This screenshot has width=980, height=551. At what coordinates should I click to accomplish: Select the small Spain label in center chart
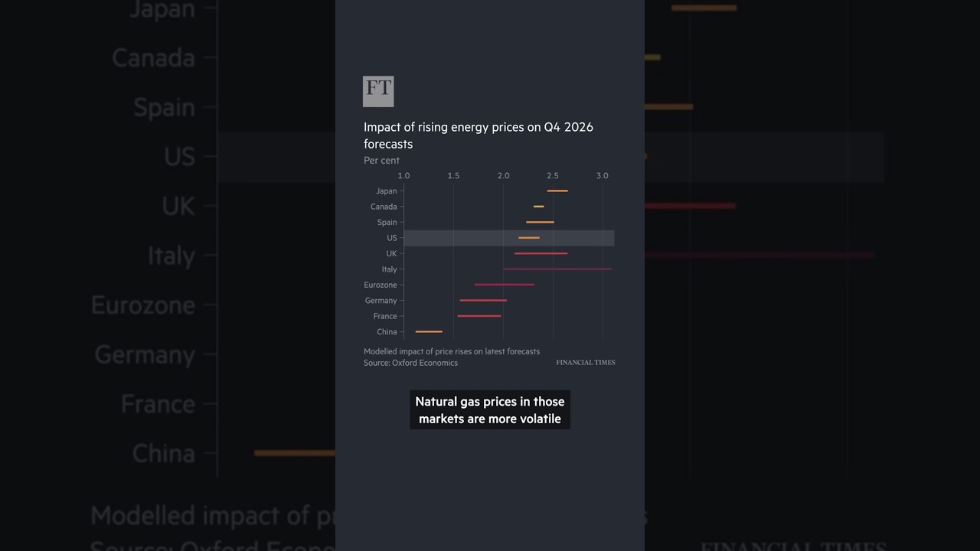click(387, 223)
